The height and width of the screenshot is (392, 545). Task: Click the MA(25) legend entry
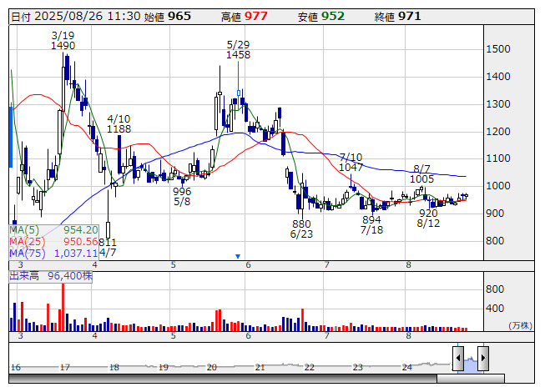[x=54, y=241]
